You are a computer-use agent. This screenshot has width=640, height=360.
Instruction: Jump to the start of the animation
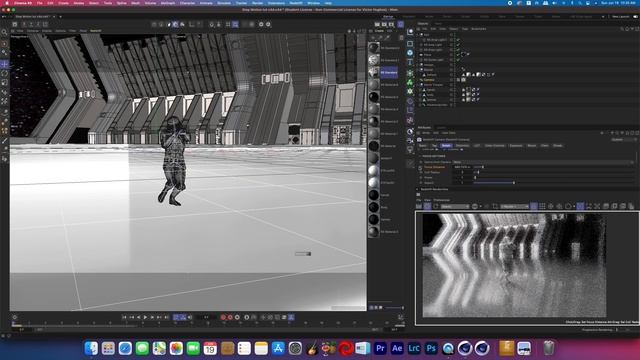[124, 317]
